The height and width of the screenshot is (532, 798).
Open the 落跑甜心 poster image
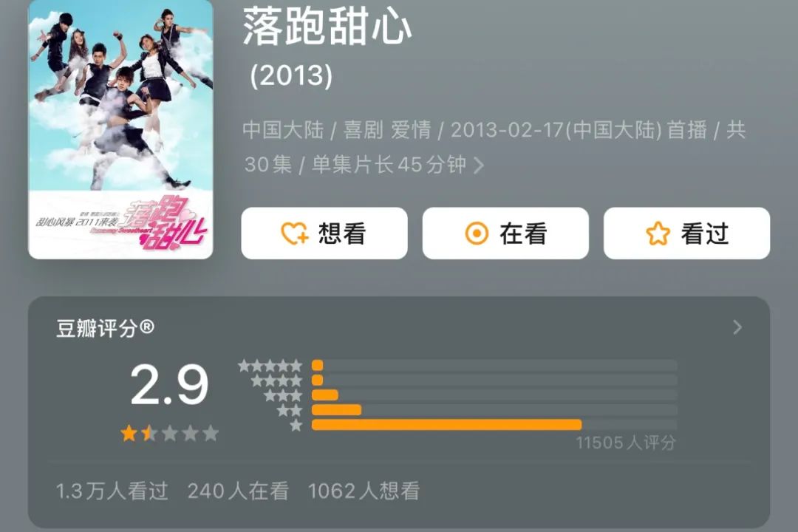[x=120, y=129]
